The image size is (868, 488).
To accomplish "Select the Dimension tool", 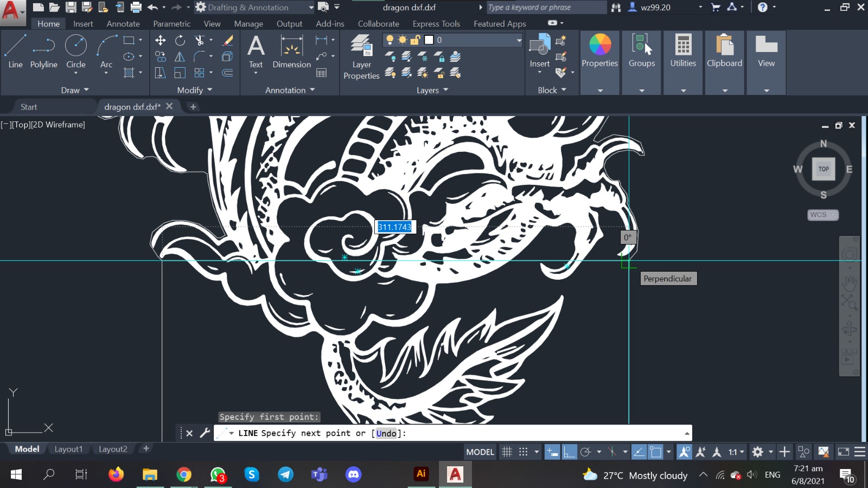I will (x=291, y=52).
